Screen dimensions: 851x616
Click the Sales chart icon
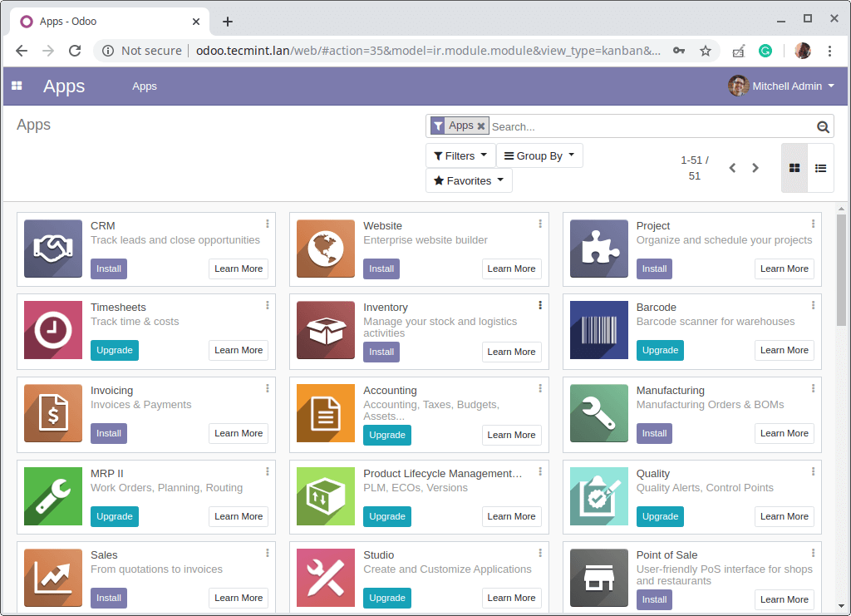tap(53, 578)
